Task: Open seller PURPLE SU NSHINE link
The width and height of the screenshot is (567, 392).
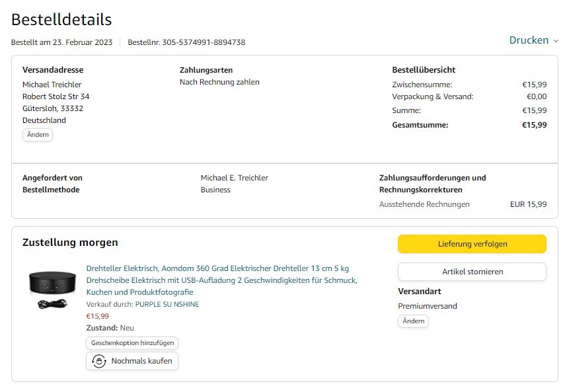Action: pos(167,304)
